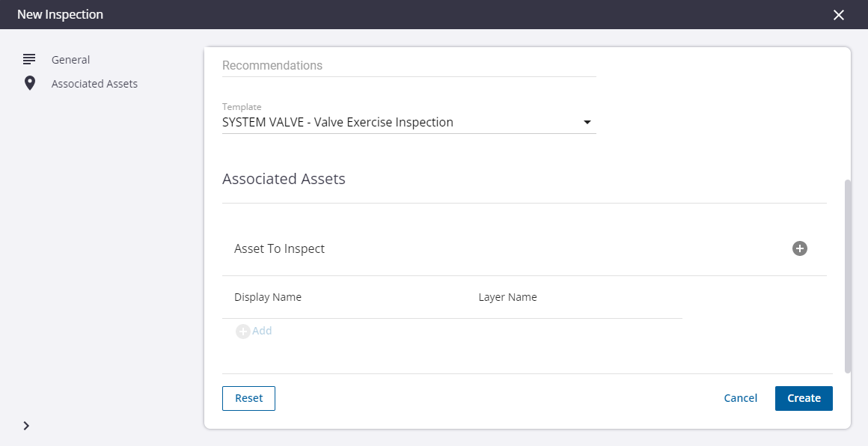Create the inspection

pos(804,398)
